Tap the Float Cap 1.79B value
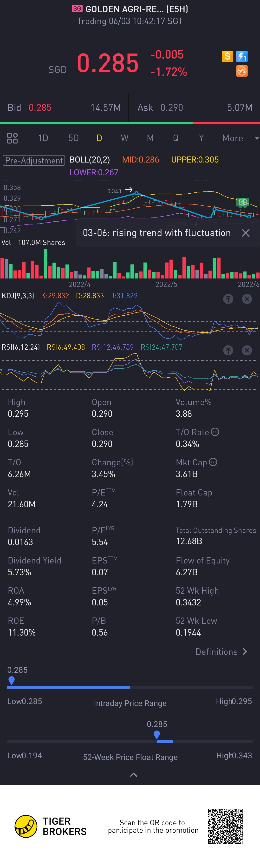This screenshot has height=868, width=260. coord(187,504)
